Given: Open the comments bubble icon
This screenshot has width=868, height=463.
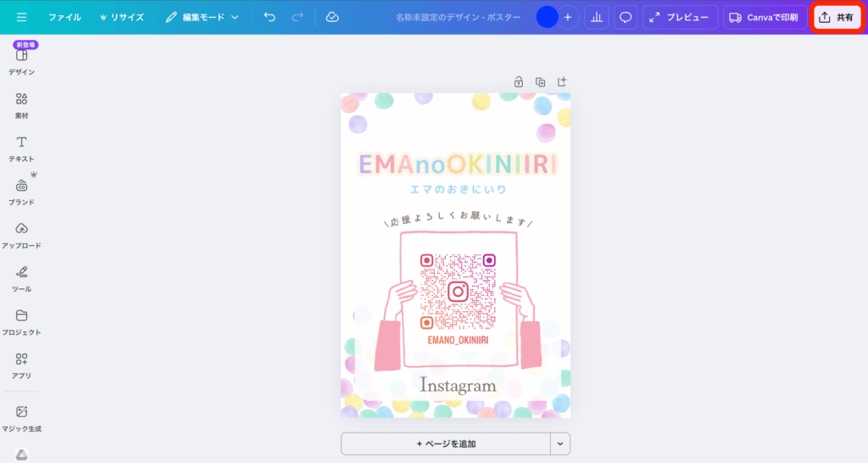Looking at the screenshot, I should [x=626, y=17].
